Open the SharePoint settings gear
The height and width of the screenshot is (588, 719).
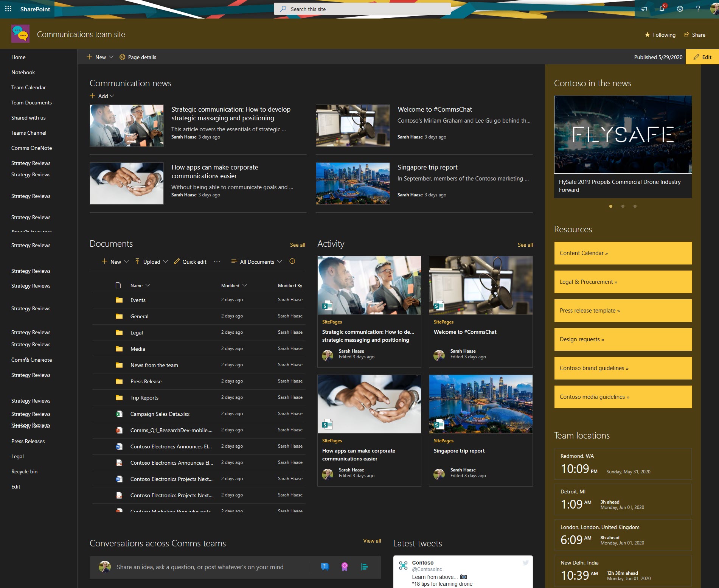coord(680,9)
